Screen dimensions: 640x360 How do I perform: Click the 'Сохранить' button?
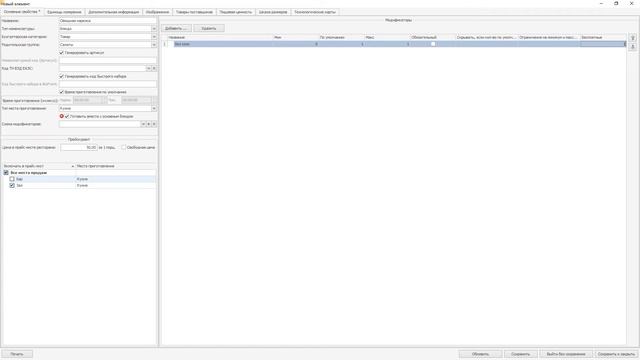click(520, 354)
